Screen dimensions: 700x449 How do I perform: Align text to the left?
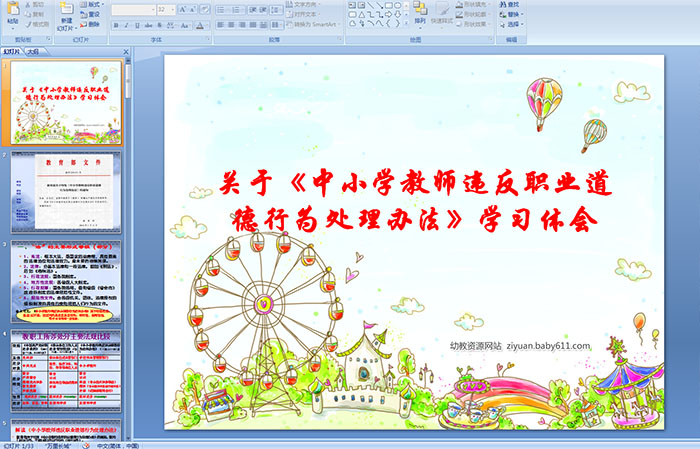(x=221, y=25)
